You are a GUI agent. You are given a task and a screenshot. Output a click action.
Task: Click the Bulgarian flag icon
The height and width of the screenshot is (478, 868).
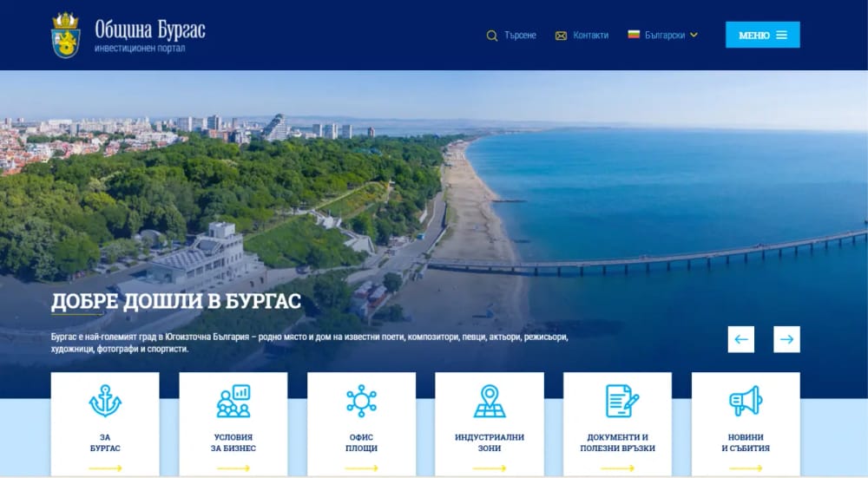pos(634,35)
